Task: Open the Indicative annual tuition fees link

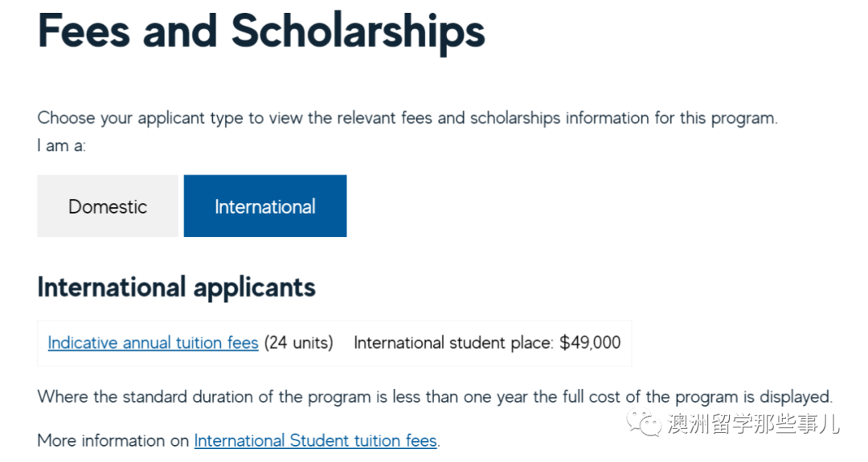Action: click(153, 343)
